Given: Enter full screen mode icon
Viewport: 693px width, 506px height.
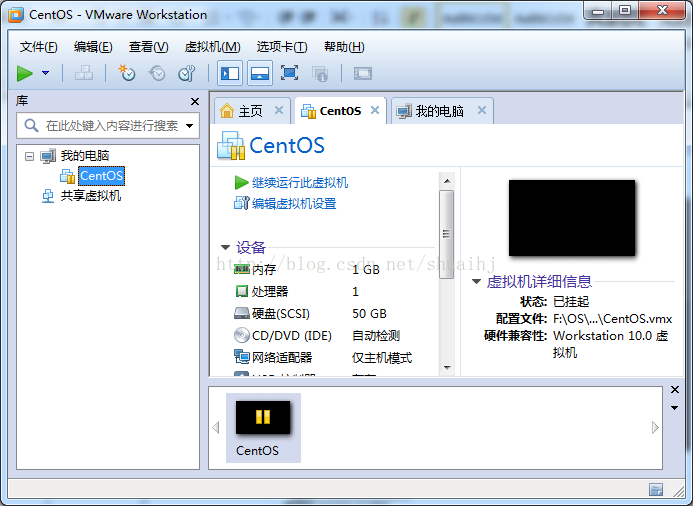Looking at the screenshot, I should (289, 73).
